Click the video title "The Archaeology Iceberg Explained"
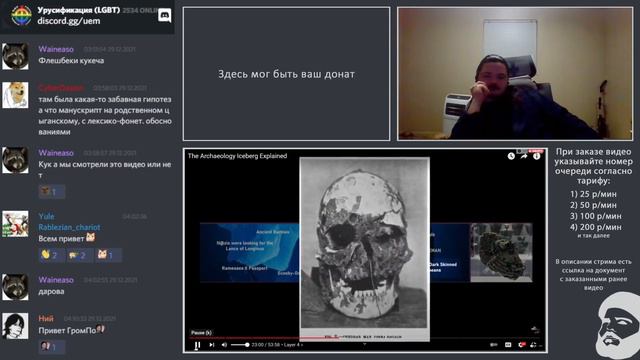The image size is (640, 360). (x=237, y=156)
